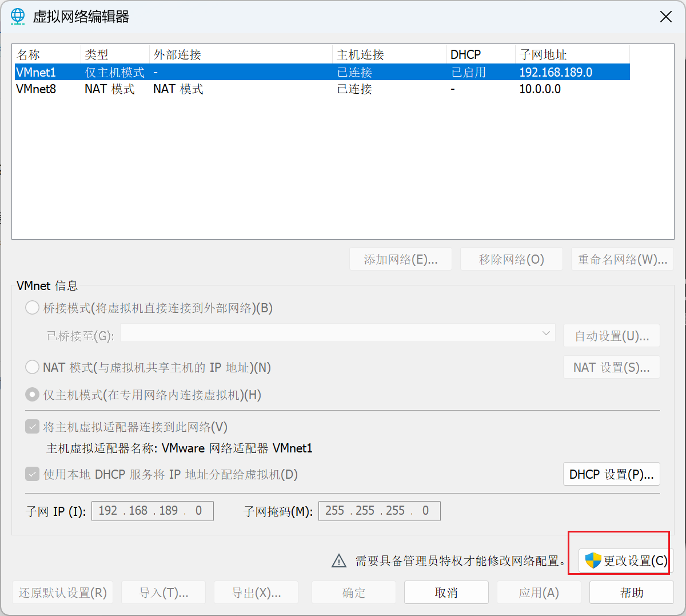Viewport: 686px width, 616px height.
Task: Toggle 使用本地 DHCP 服务 checkbox
Action: (x=32, y=474)
